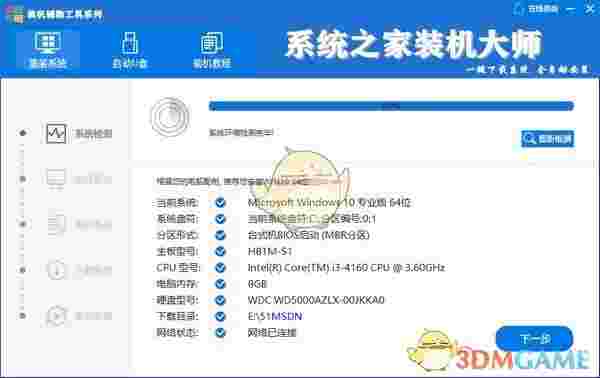Select the download step circle-arrow icon
Image resolution: width=600 pixels, height=378 pixels.
tap(56, 270)
